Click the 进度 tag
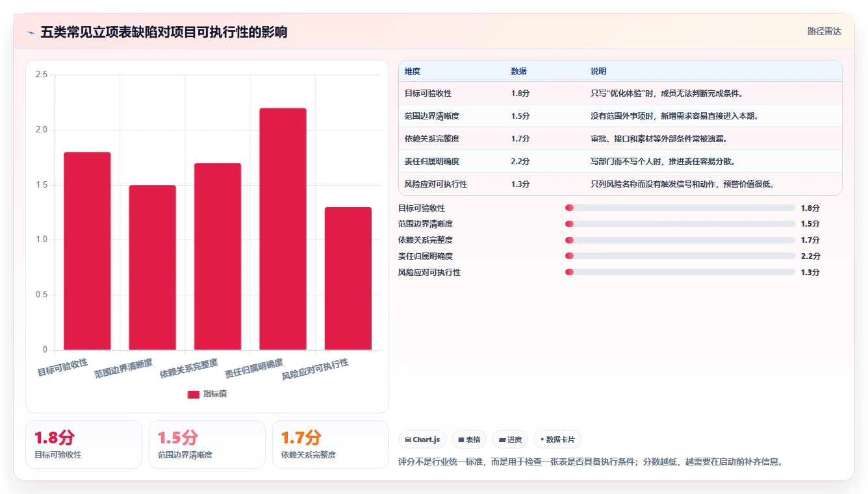Viewport: 868px width, 494px height. pos(510,439)
